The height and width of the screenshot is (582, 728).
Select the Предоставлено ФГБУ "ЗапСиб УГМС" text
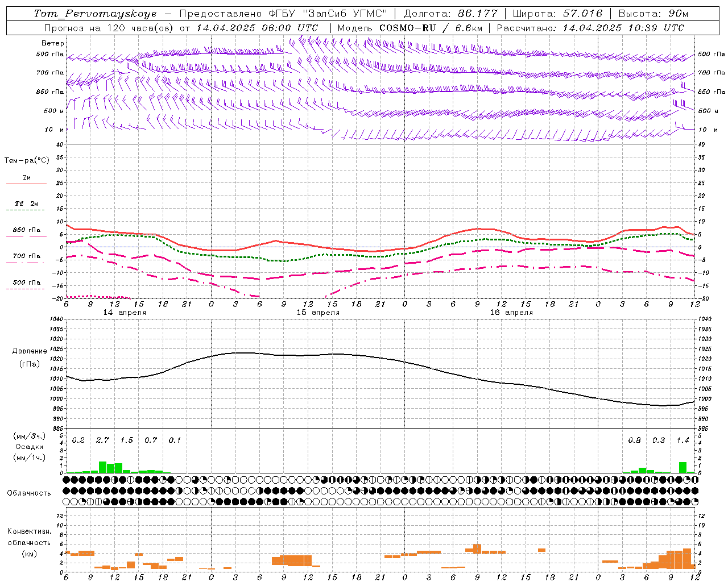coord(283,14)
